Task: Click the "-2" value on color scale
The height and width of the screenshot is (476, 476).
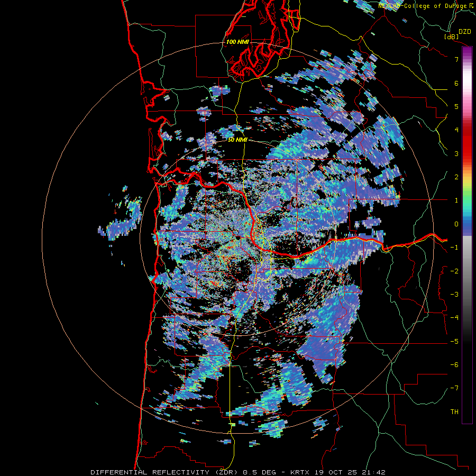Action: pyautogui.click(x=454, y=271)
